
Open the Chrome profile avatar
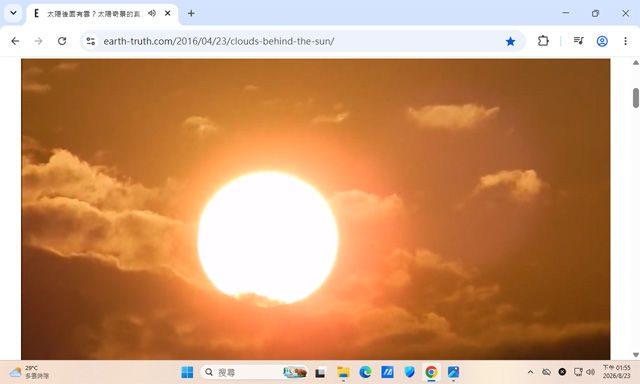[602, 41]
